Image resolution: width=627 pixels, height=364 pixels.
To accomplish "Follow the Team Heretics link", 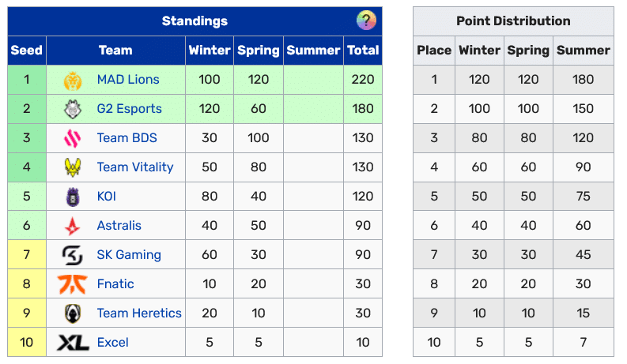I will point(139,313).
